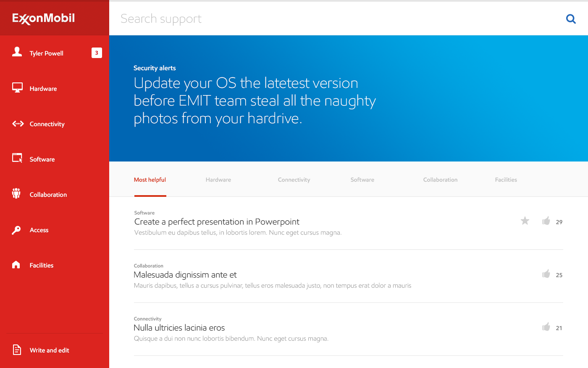Screen dimensions: 588x368
Task: Thumbs up the Nulla ultricies article
Action: coord(546,327)
